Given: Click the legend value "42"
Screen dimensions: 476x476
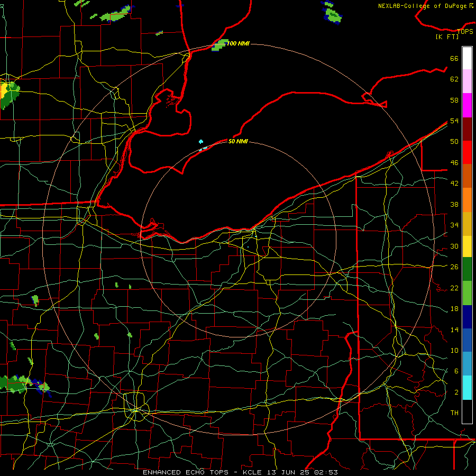Looking at the screenshot, I should [454, 184].
